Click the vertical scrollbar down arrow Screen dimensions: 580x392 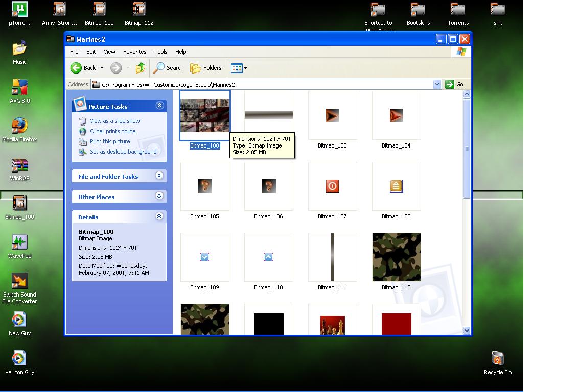[467, 330]
